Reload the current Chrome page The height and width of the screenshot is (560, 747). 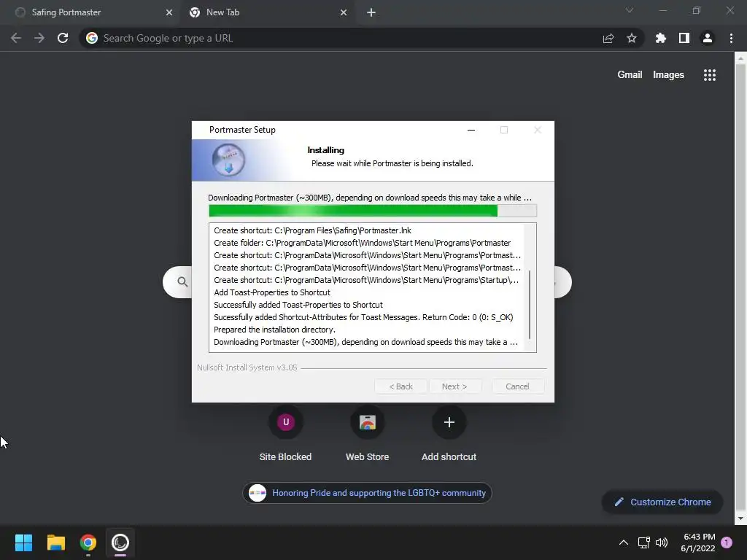pyautogui.click(x=63, y=38)
